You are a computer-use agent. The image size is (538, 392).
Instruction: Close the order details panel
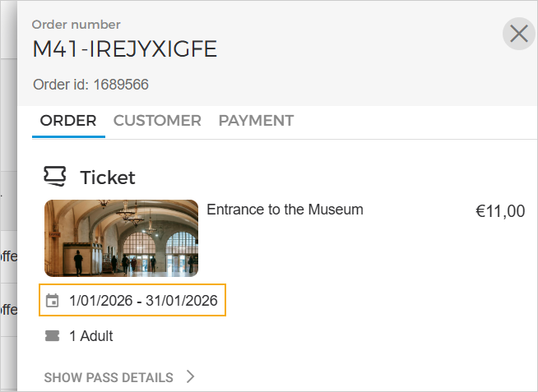(518, 34)
